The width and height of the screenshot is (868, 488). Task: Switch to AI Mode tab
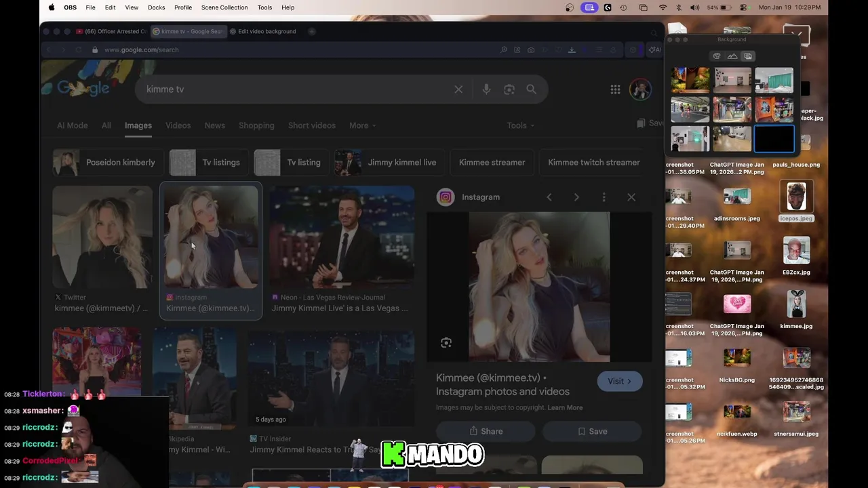[x=73, y=125]
